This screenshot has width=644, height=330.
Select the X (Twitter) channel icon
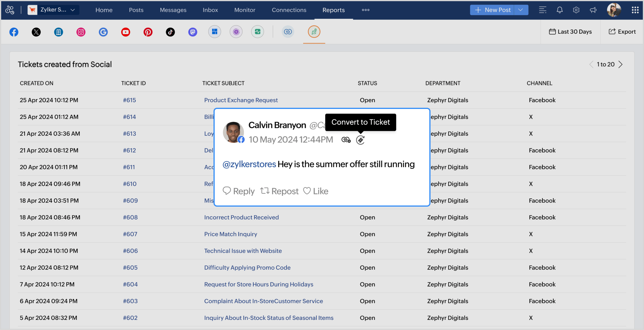point(36,32)
